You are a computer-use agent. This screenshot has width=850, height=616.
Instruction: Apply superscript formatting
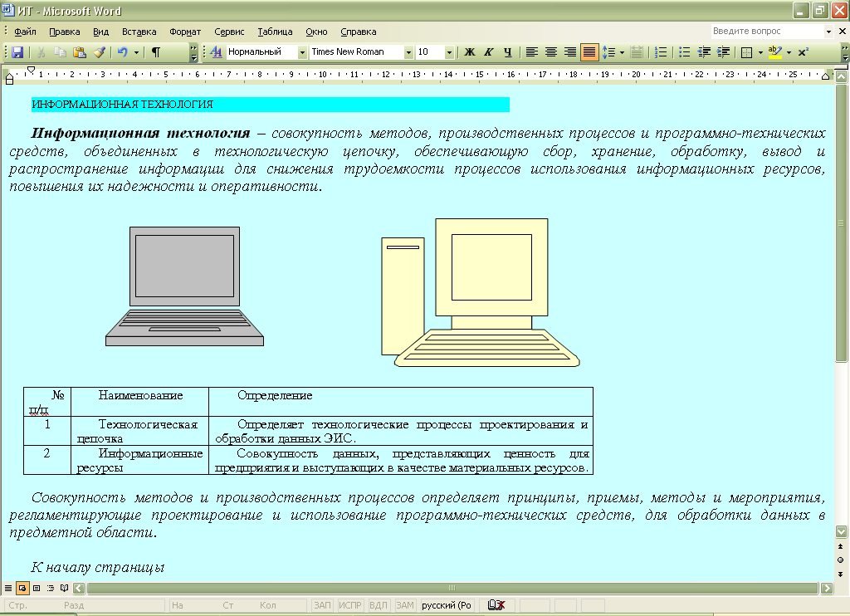(x=803, y=52)
